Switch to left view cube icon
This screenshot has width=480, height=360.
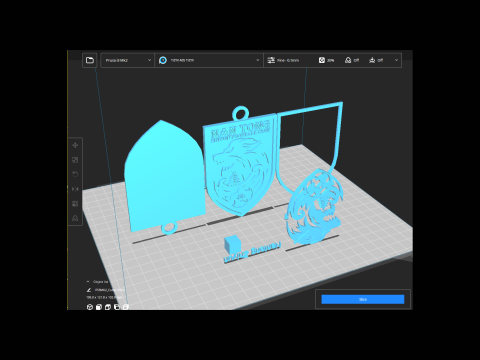coord(117,307)
